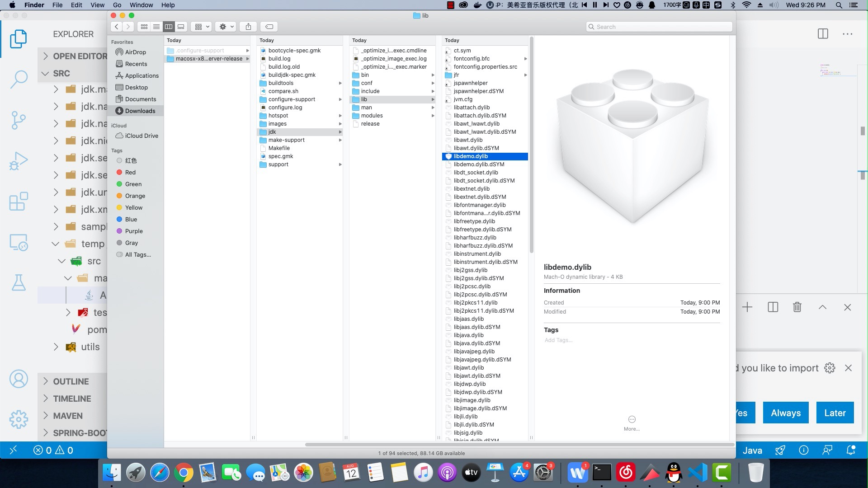Click Add Tags field in preview
The height and width of the screenshot is (488, 868).
[558, 340]
